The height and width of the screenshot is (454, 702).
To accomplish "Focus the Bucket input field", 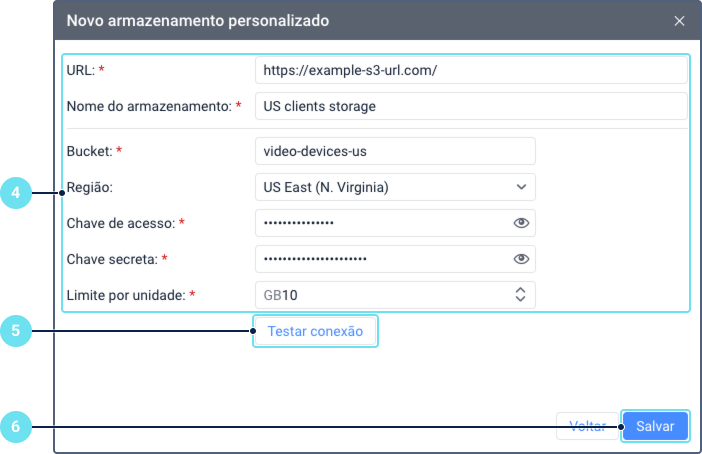I will click(395, 151).
